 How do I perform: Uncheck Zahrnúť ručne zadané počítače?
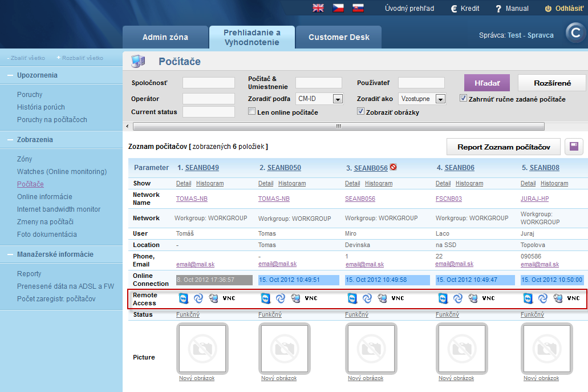(x=464, y=97)
